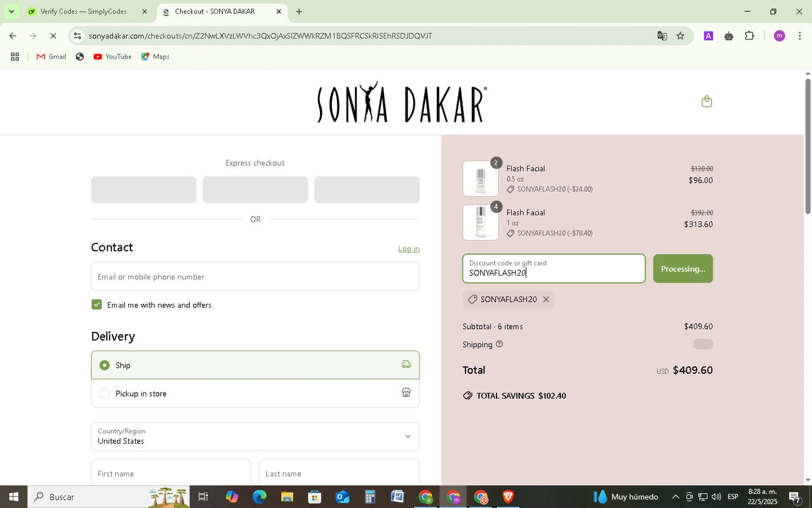
Task: Click the Muy húmedo weather widget
Action: (x=626, y=497)
